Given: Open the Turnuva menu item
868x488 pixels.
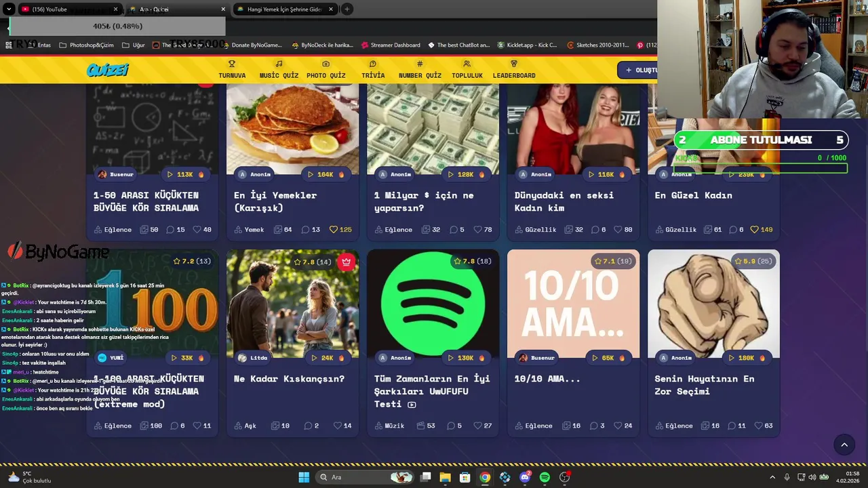Looking at the screenshot, I should 232,69.
